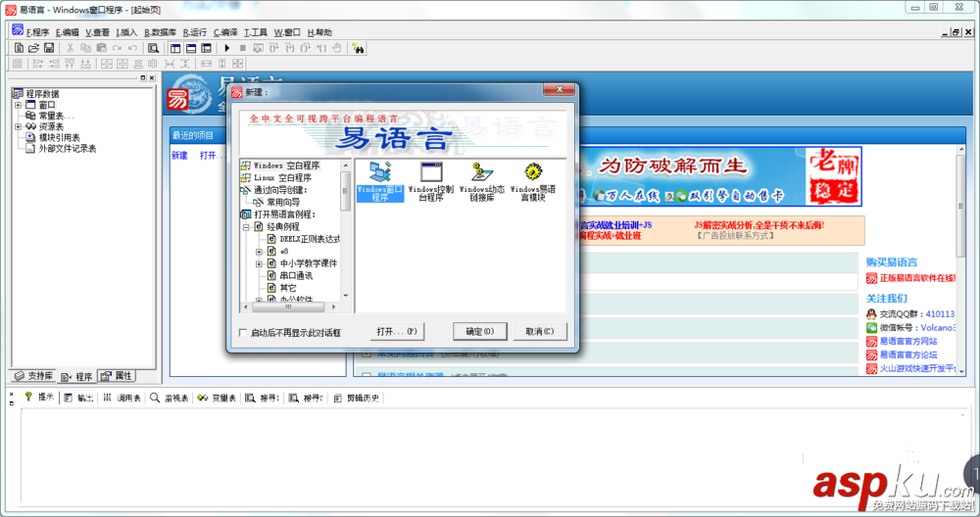Click the 确定(O) button
980x517 pixels.
pyautogui.click(x=480, y=332)
